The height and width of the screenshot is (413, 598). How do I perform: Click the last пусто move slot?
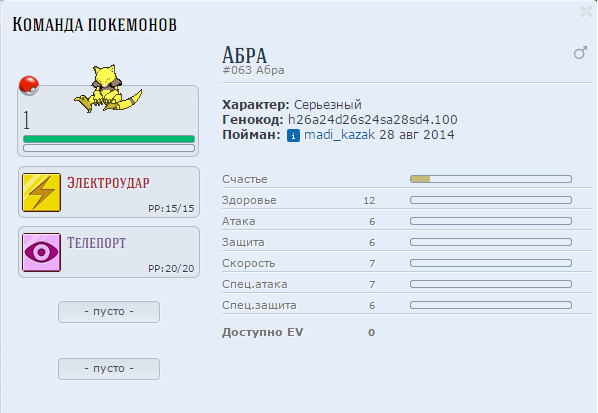pos(109,369)
